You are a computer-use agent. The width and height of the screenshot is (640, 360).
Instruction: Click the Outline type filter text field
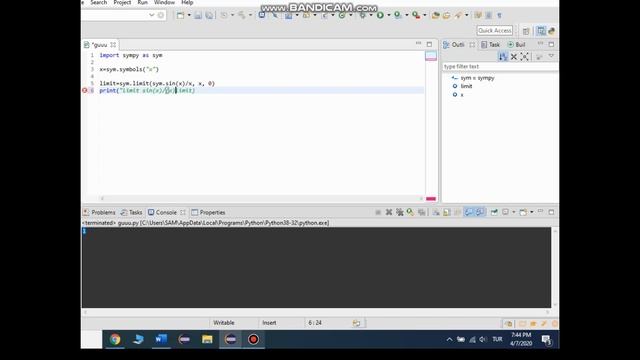[x=500, y=66]
